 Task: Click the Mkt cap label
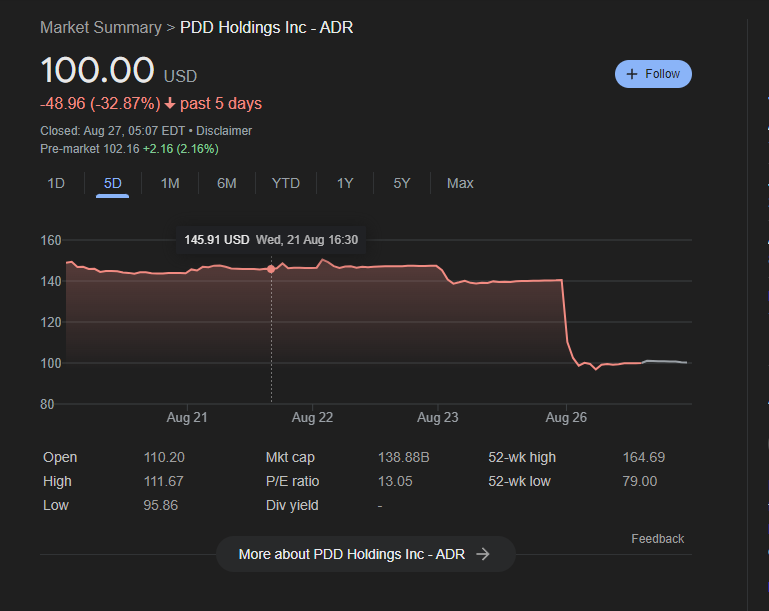coord(290,458)
